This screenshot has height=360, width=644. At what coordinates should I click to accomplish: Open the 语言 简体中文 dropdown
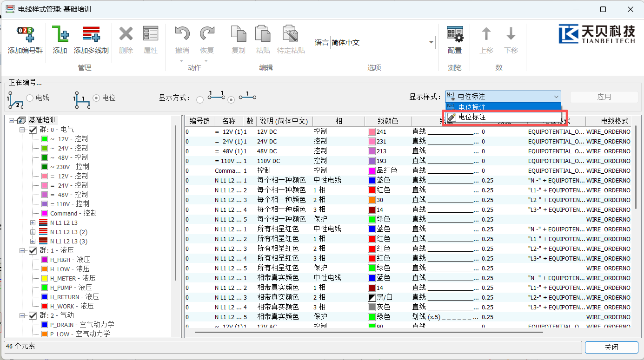tap(431, 43)
